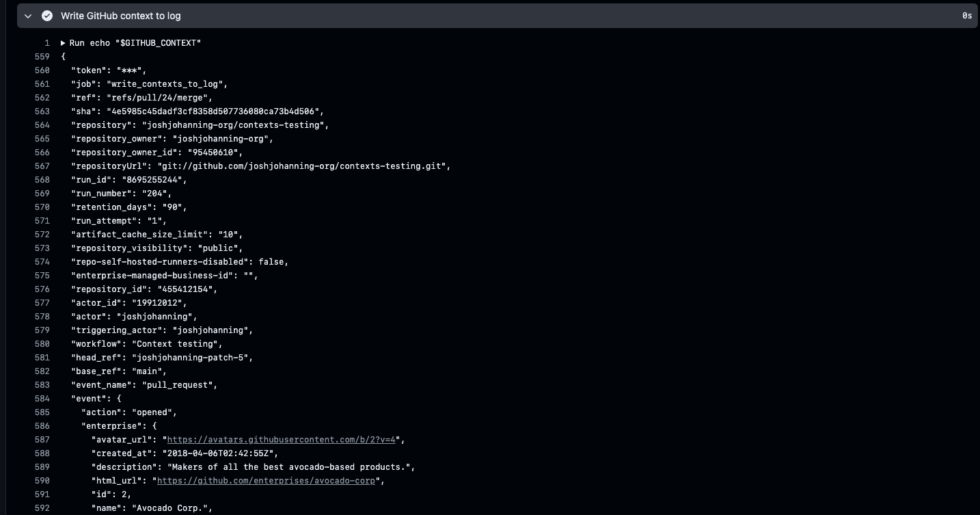This screenshot has width=980, height=515.
Task: Click the dark step header bar
Action: tap(478, 15)
